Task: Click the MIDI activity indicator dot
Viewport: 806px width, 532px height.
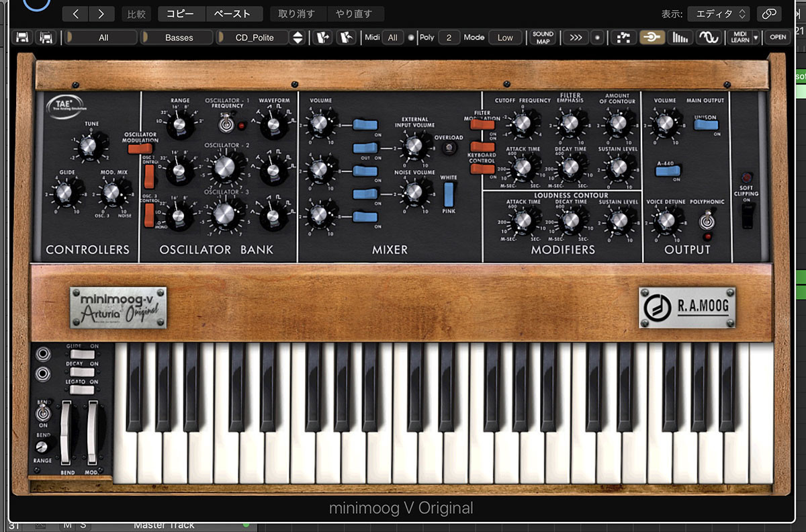Action: coord(411,38)
